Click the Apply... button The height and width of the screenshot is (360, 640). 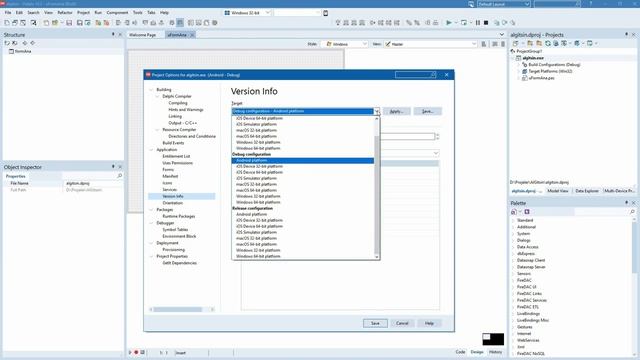[396, 111]
